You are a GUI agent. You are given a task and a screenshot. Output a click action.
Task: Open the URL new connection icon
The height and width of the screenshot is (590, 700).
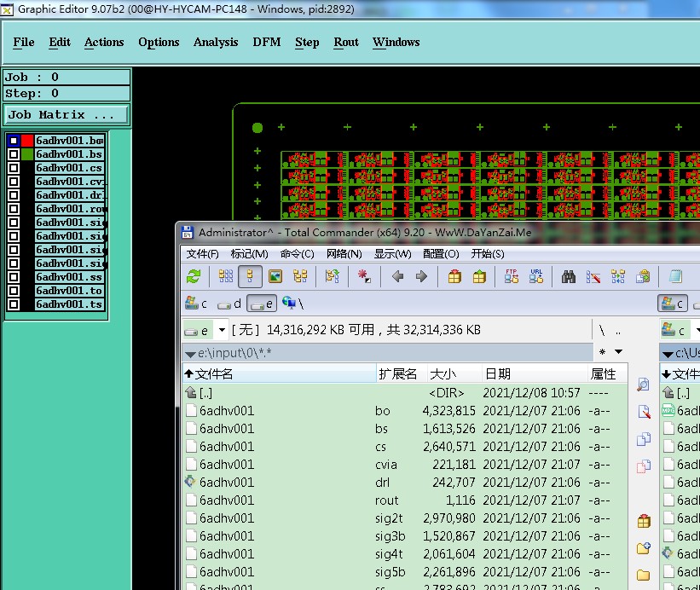point(536,277)
